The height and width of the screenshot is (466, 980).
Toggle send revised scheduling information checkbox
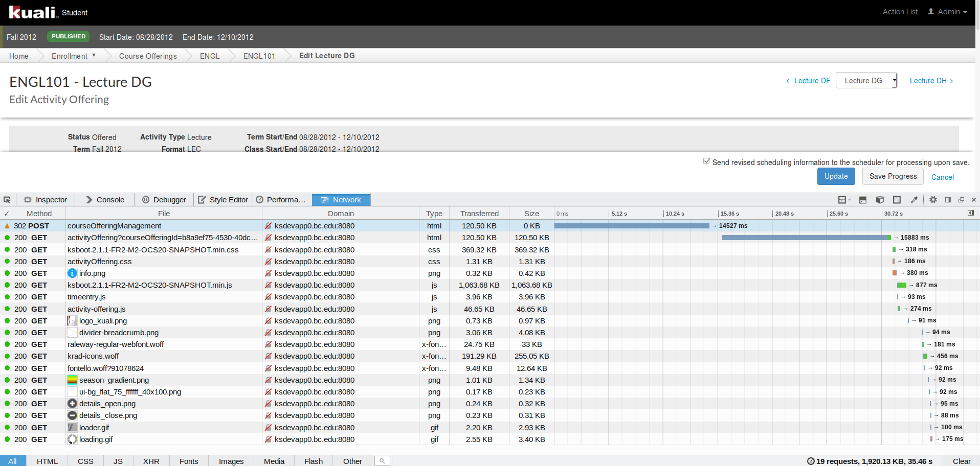point(706,161)
